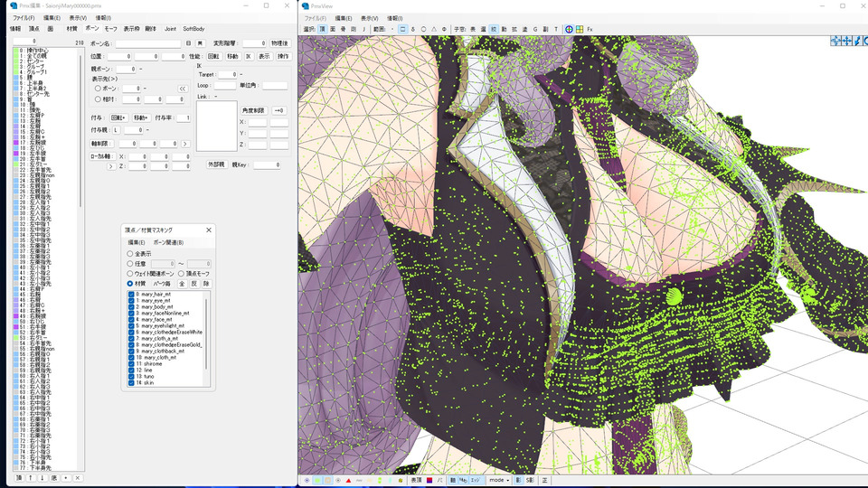The width and height of the screenshot is (868, 488).
Task: Toggle the 頂 vertex selection icon
Action: [323, 29]
